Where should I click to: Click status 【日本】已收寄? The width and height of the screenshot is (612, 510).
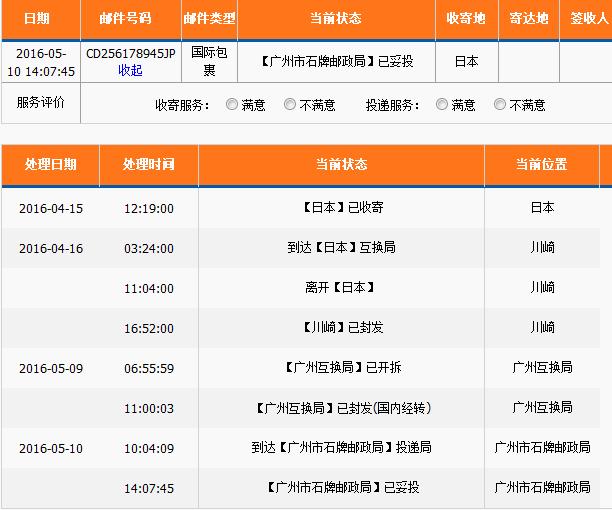342,207
